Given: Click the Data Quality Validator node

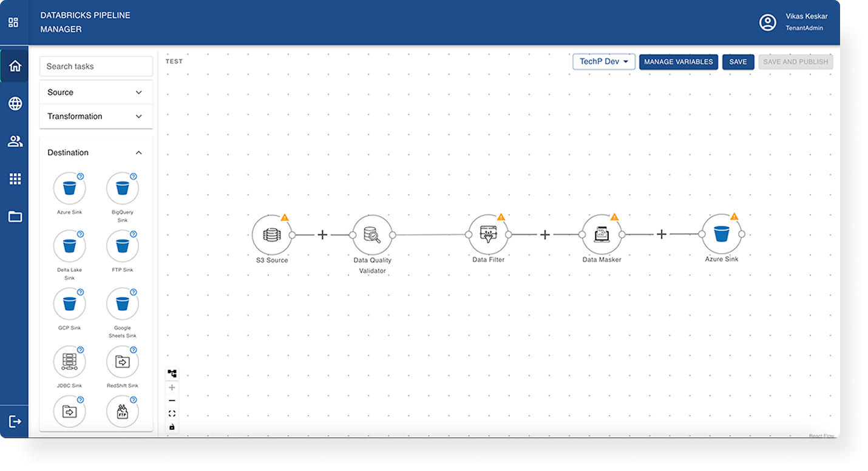Looking at the screenshot, I should pos(372,234).
